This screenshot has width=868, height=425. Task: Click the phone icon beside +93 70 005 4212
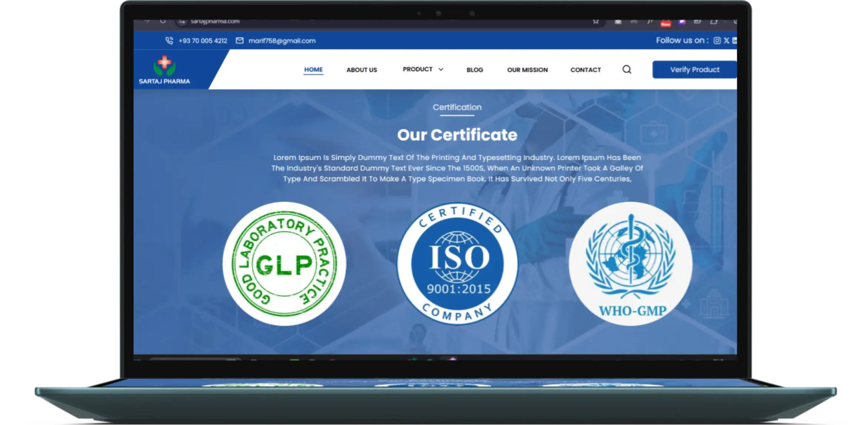(169, 41)
